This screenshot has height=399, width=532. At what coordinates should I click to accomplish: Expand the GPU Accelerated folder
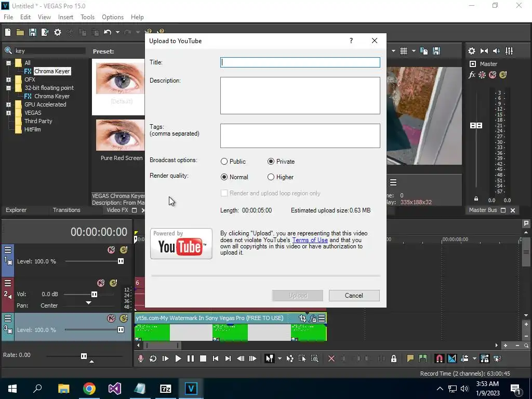pos(8,104)
